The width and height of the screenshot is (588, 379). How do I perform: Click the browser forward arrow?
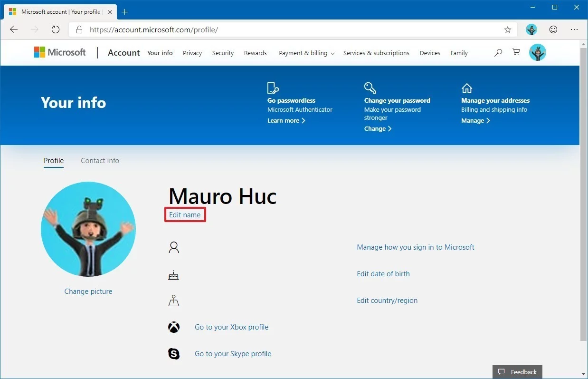coord(35,29)
